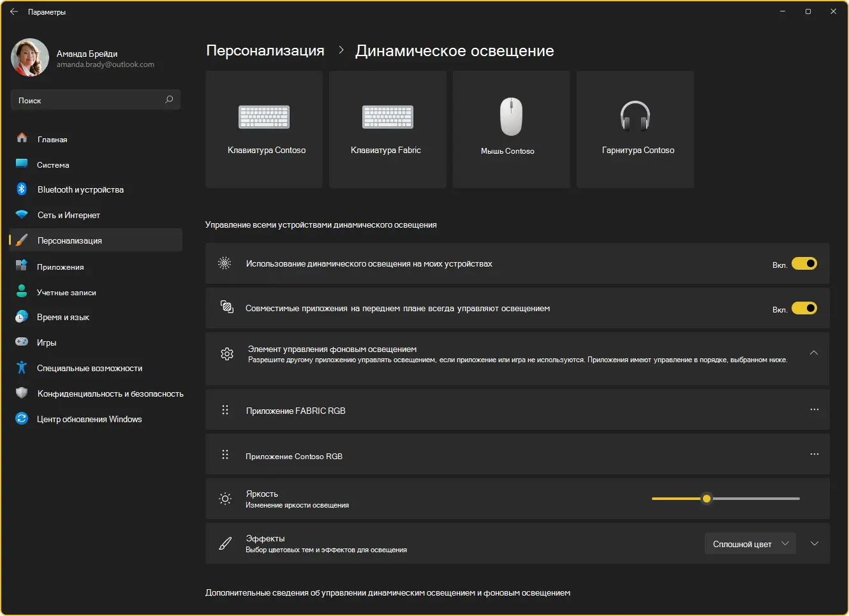Open more options for Приложение Contoso RGB
Viewport: 849px width, 616px height.
814,454
